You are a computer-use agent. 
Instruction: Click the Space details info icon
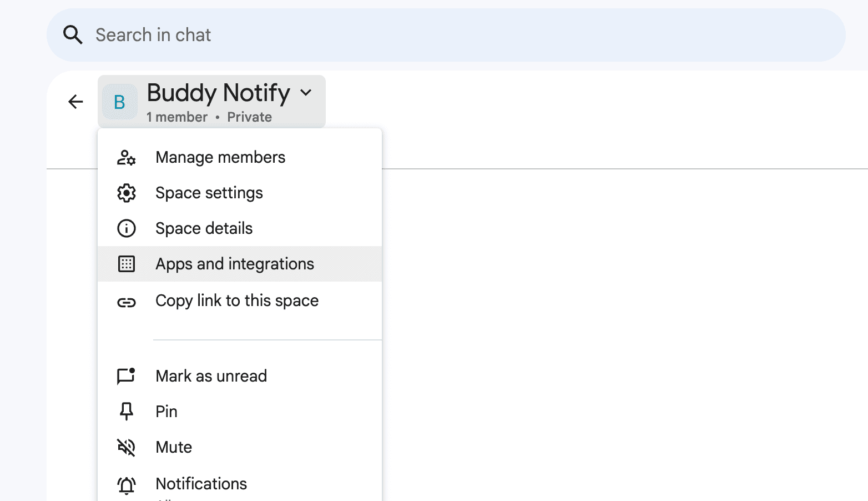pyautogui.click(x=127, y=228)
